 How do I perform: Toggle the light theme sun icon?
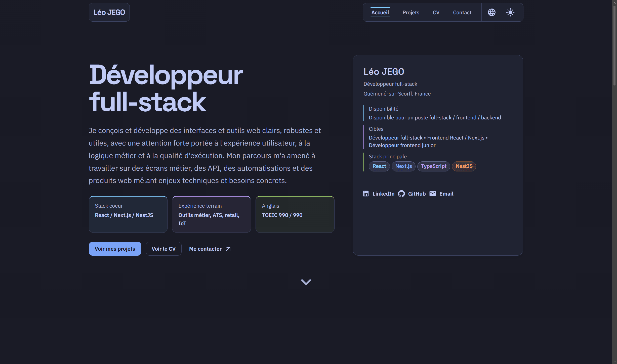510,12
